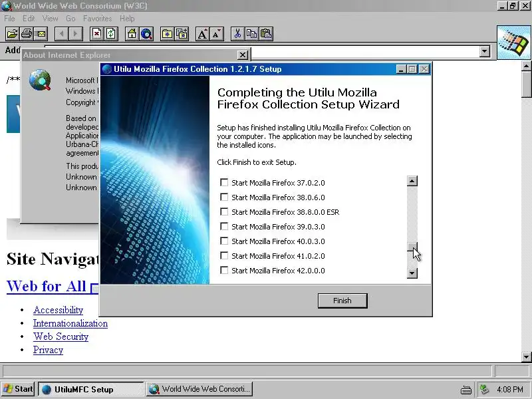Click the Firefox list scroll down arrow
This screenshot has height=399, width=532.
click(x=412, y=273)
